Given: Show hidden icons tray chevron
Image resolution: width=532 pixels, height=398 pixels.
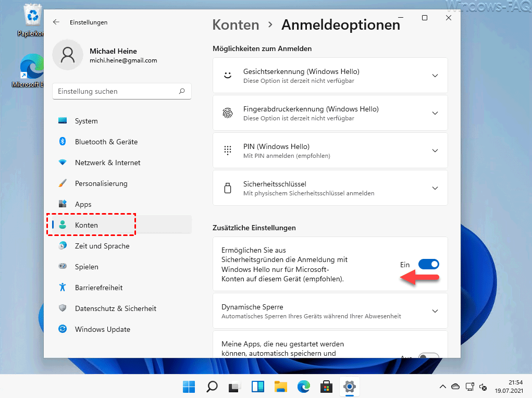Looking at the screenshot, I should (443, 387).
